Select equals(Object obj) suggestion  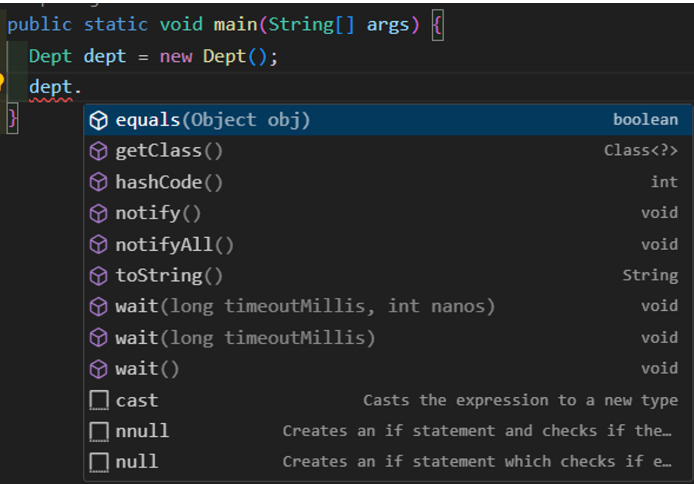pos(388,120)
